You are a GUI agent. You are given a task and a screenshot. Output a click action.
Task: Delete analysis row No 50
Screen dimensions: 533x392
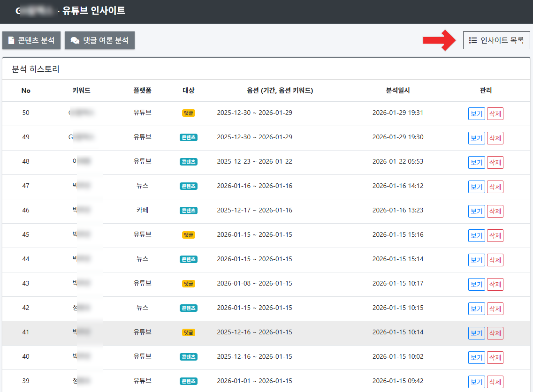(495, 113)
